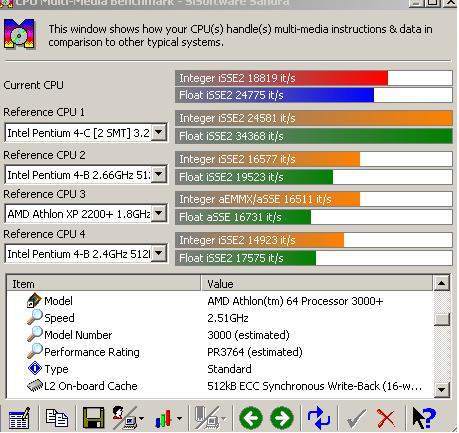
Task: Open Reference CPU 2 Pentium 4-B 2.66GHz dropdown
Action: click(x=159, y=174)
